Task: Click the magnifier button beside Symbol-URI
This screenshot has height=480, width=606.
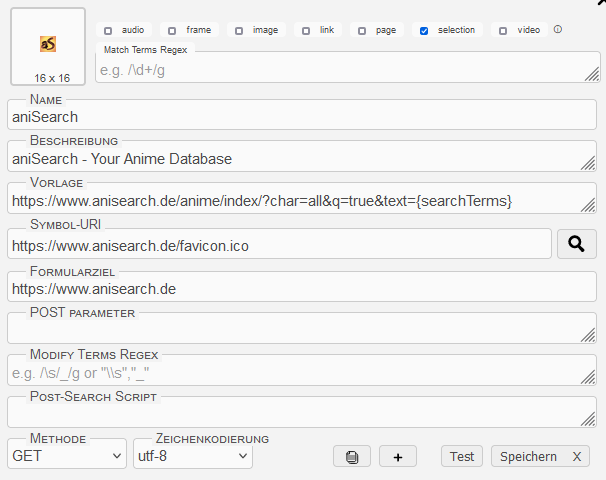Action: click(576, 244)
